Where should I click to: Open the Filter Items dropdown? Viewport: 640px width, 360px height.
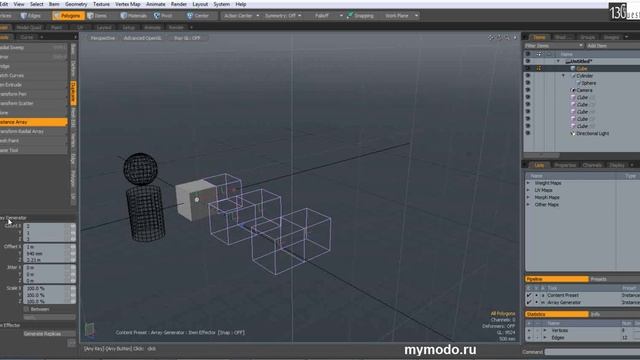coord(553,46)
